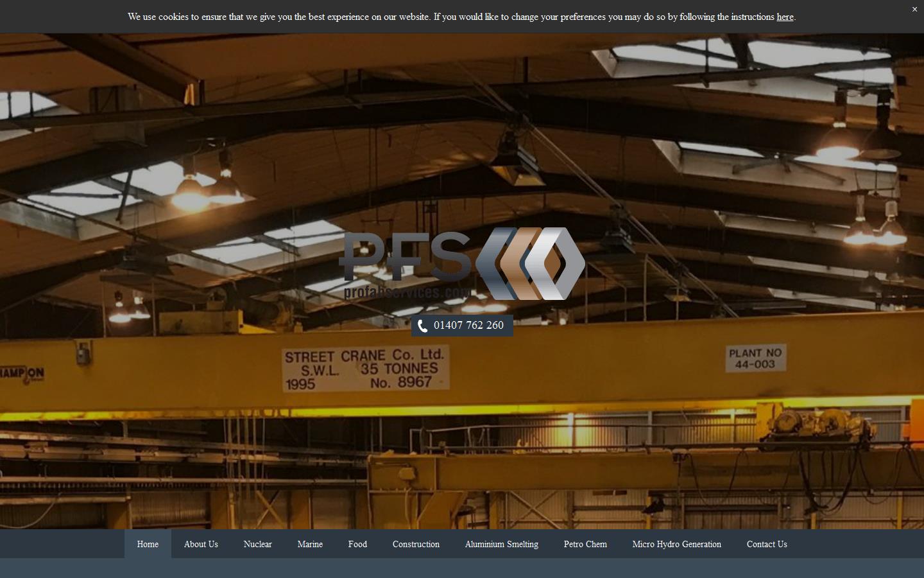The image size is (924, 578).
Task: Open the About Us page
Action: [x=201, y=544]
